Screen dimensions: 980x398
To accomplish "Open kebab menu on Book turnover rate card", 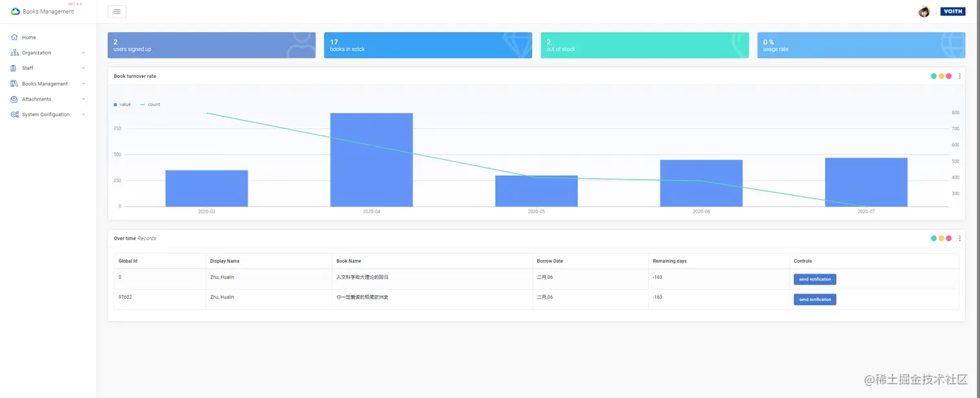I will (x=960, y=76).
